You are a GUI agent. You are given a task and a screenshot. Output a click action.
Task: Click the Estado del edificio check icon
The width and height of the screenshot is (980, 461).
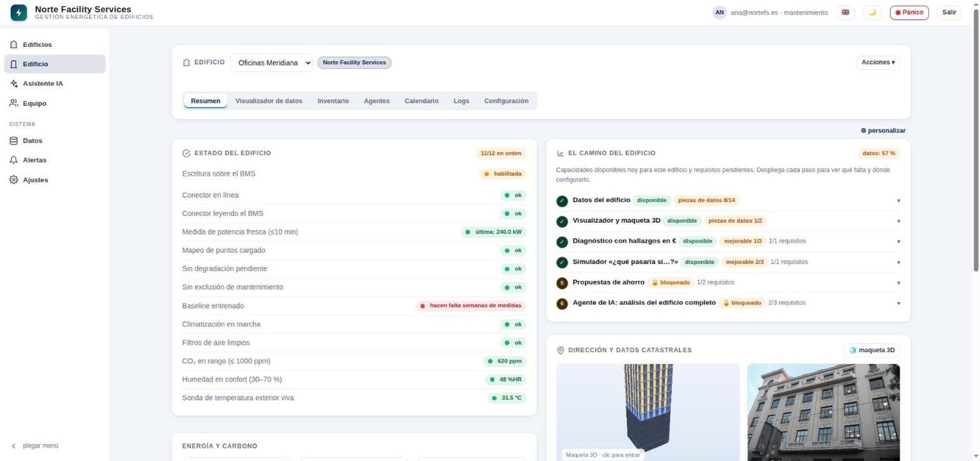coord(186,153)
